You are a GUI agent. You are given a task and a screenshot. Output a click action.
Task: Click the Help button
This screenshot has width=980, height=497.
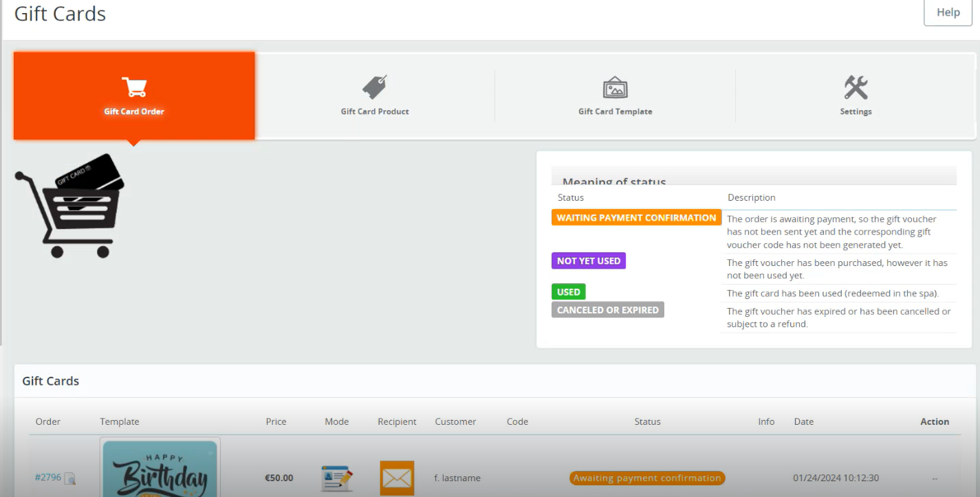coord(948,12)
